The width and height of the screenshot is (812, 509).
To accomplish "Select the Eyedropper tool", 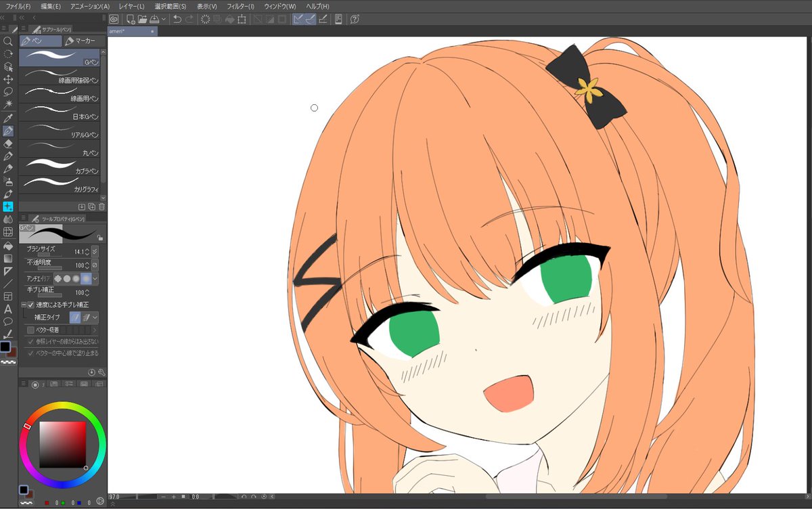I will [x=8, y=118].
